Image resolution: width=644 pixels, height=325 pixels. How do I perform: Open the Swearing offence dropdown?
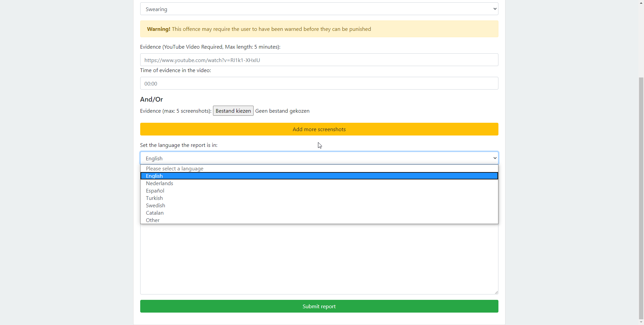[x=319, y=9]
